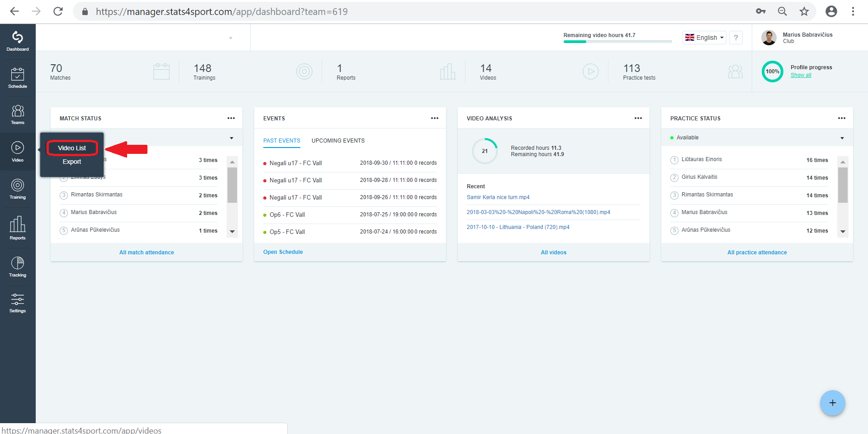The width and height of the screenshot is (868, 434).
Task: Switch to the Past Events tab
Action: point(282,141)
